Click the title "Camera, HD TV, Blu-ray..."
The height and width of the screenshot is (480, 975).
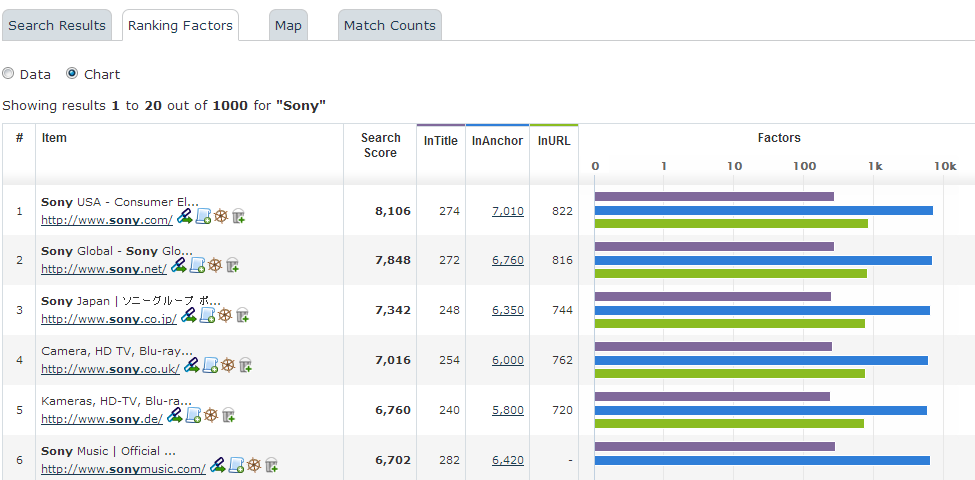coord(117,351)
